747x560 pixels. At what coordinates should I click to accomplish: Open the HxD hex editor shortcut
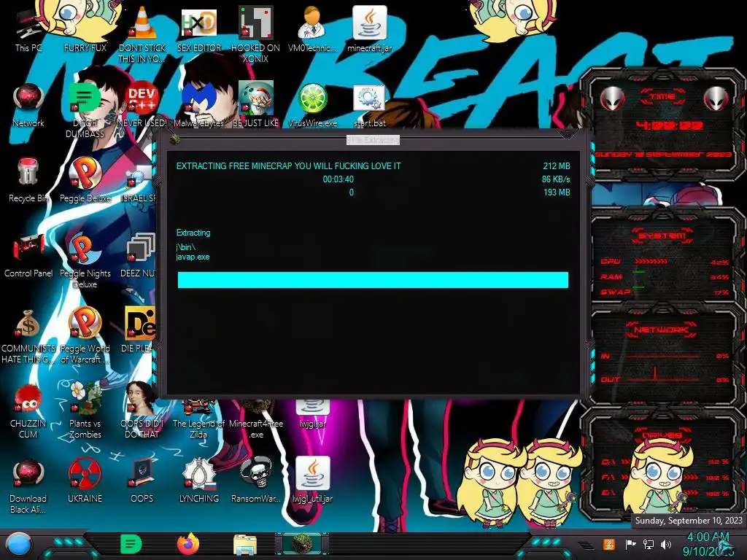(x=198, y=28)
